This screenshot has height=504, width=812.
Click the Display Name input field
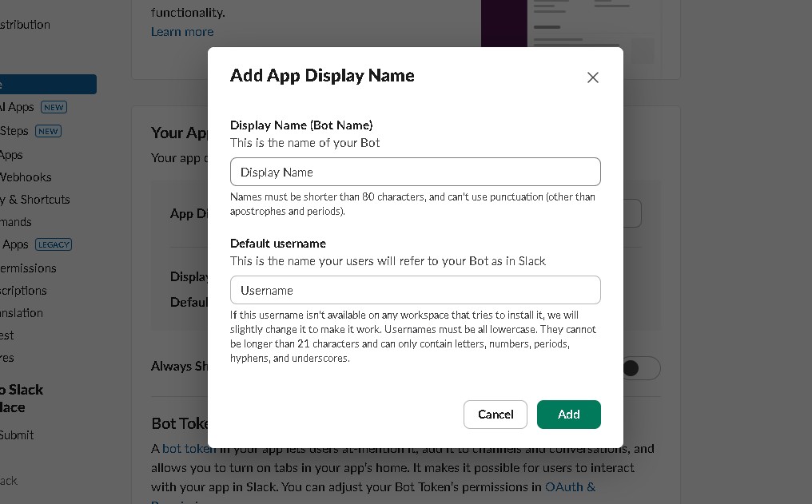click(x=415, y=172)
